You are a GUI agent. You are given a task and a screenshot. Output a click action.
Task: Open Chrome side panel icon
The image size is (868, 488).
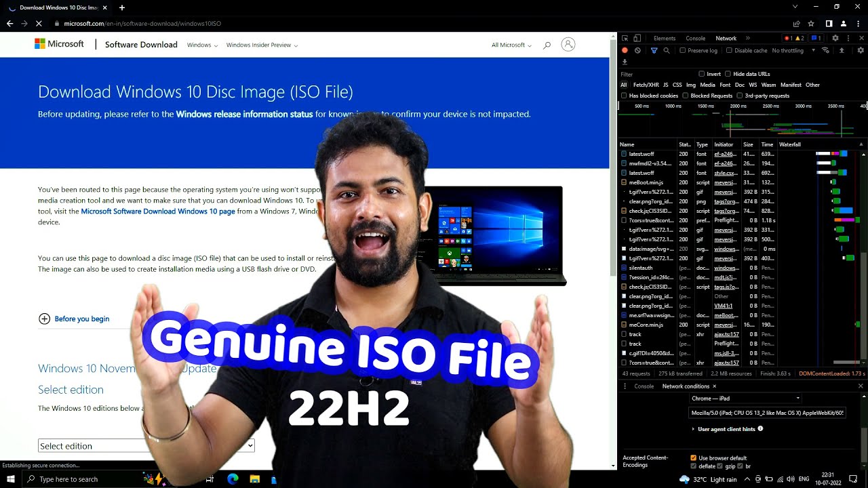coord(829,24)
